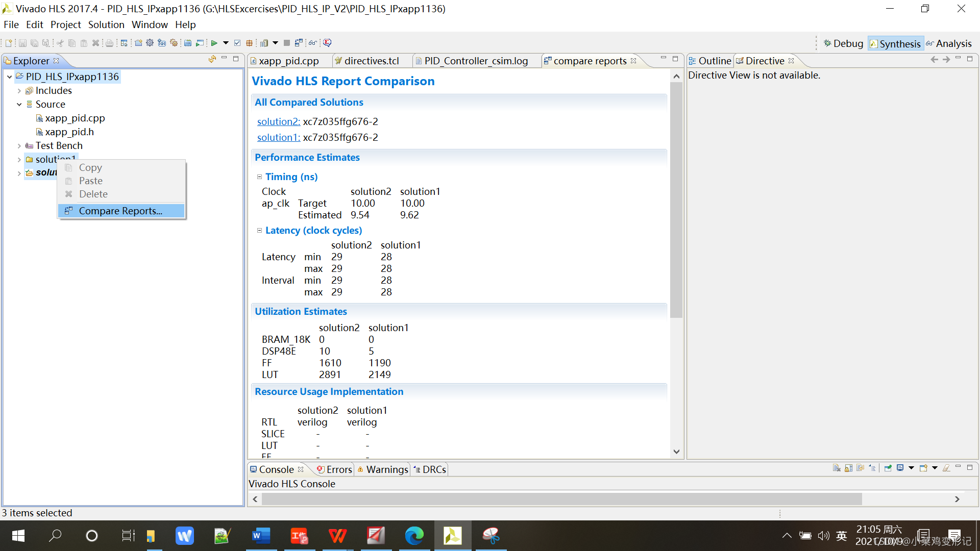Open the solution2 hyperlink

pos(278,121)
